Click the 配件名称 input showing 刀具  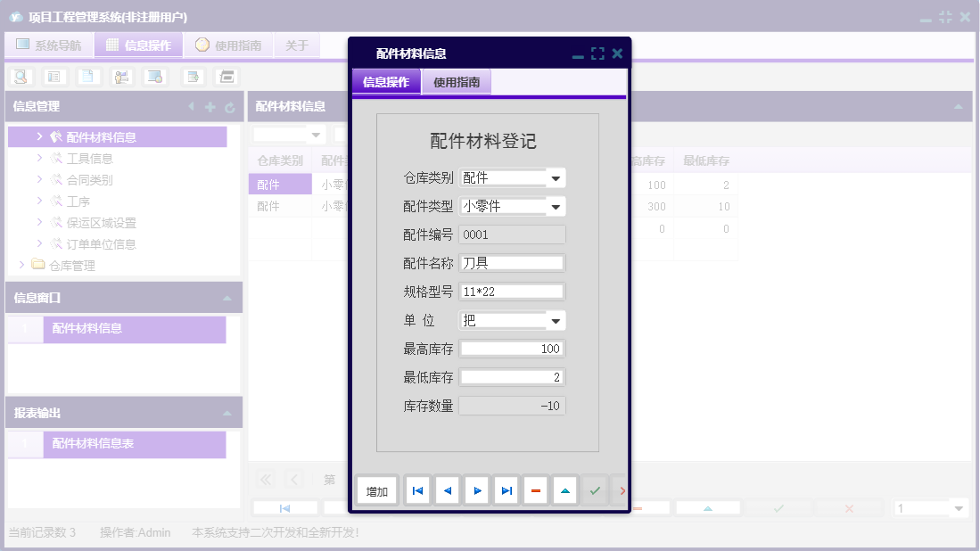pos(513,262)
